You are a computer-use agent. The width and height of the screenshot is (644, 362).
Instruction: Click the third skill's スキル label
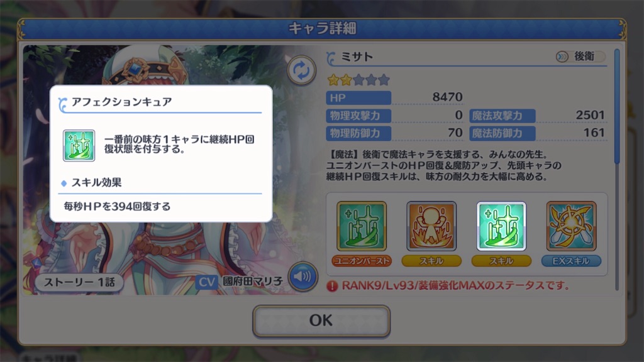coord(501,261)
